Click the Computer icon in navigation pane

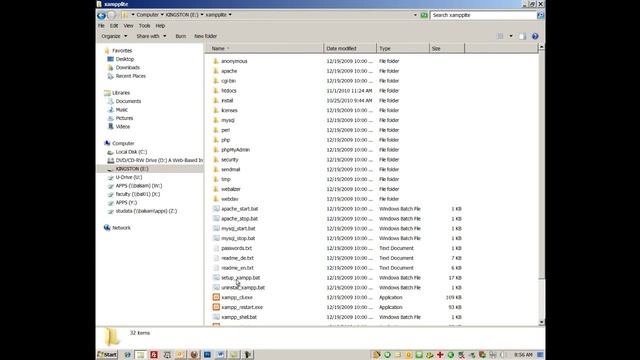[107, 143]
